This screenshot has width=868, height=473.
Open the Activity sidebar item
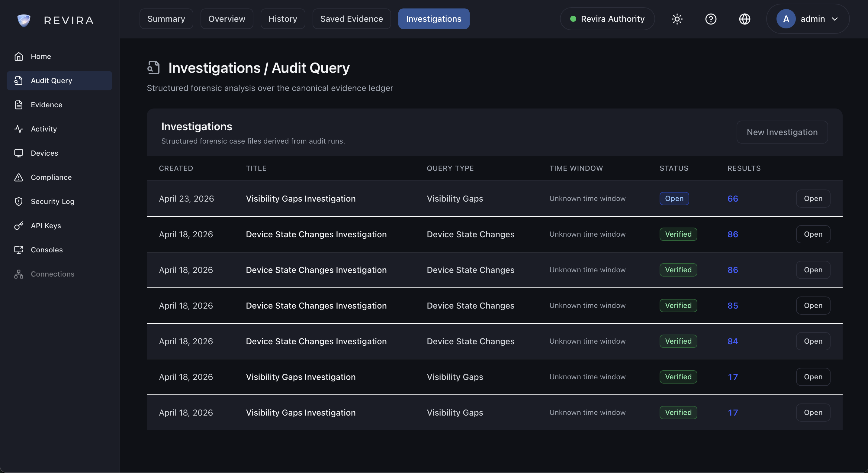pyautogui.click(x=59, y=129)
